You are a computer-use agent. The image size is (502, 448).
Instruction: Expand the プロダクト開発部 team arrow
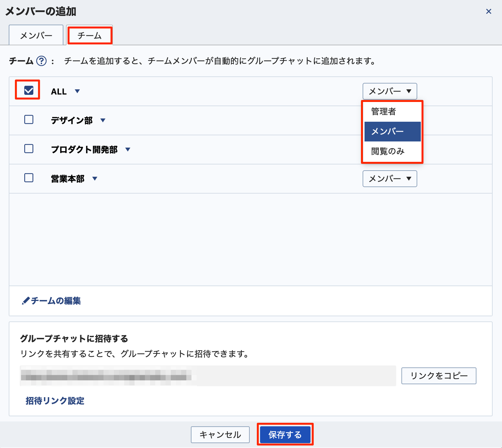coord(128,150)
